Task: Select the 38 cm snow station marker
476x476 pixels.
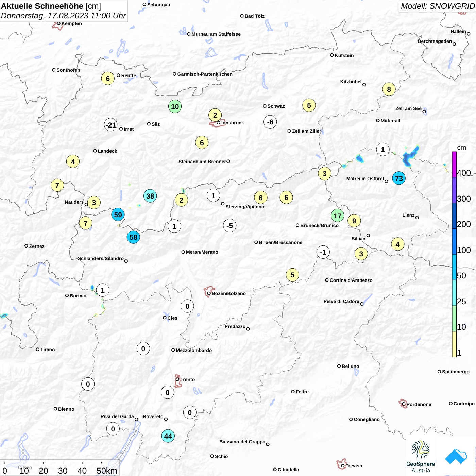Action: pyautogui.click(x=150, y=196)
